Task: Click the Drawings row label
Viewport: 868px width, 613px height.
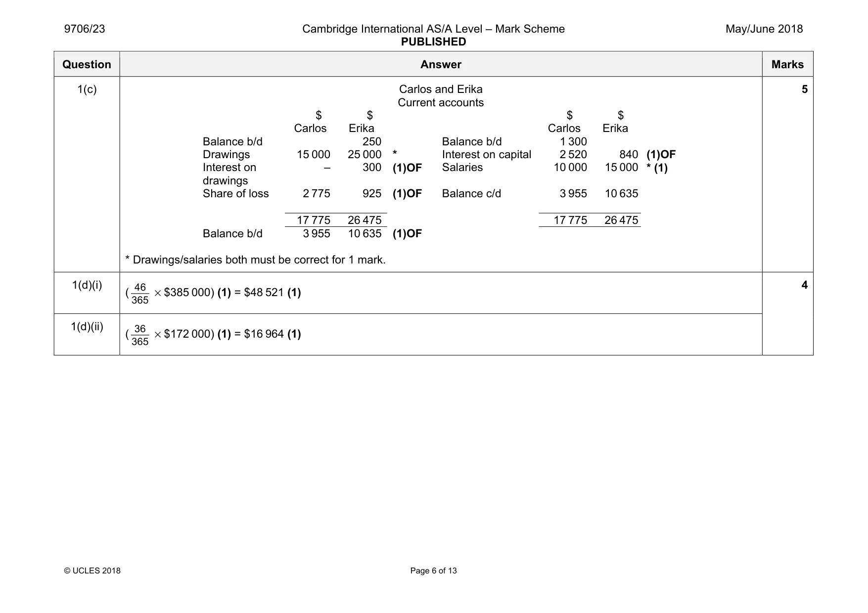Action: pos(226,155)
